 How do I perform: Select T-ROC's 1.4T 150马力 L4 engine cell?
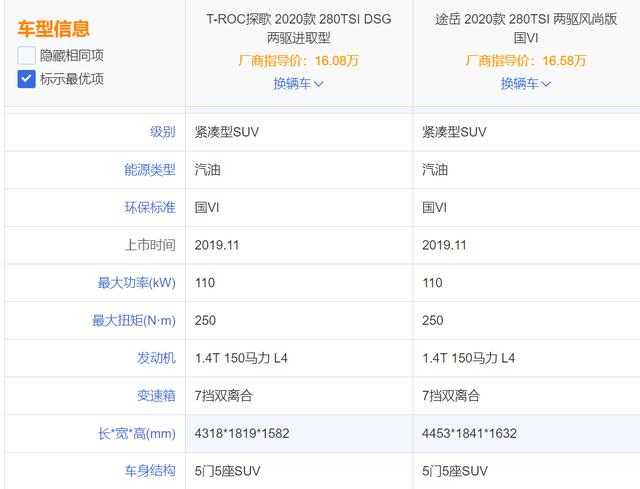[299, 358]
